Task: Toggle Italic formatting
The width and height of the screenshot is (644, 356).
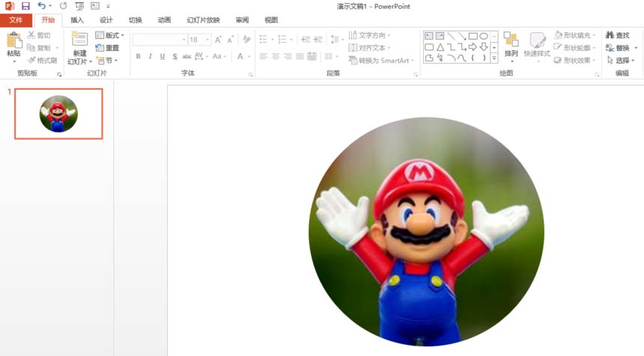Action: (x=151, y=56)
